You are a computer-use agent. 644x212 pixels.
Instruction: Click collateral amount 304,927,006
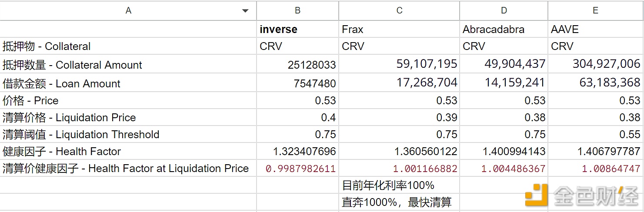click(595, 64)
